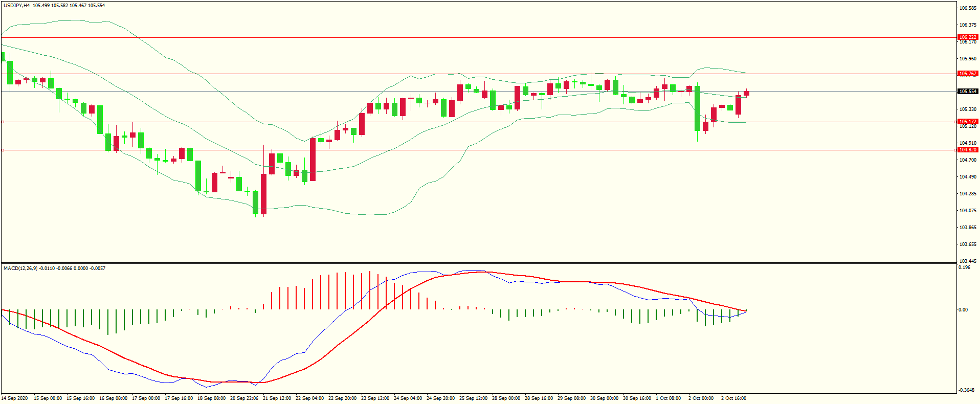
Task: Click the 103.445 price scale value
Action: (968, 261)
